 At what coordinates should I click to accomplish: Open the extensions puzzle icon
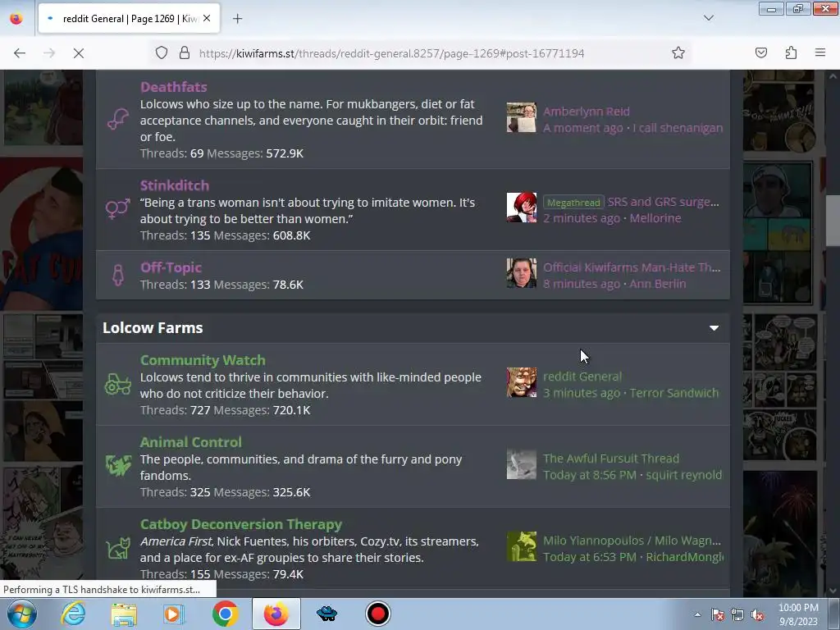791,53
